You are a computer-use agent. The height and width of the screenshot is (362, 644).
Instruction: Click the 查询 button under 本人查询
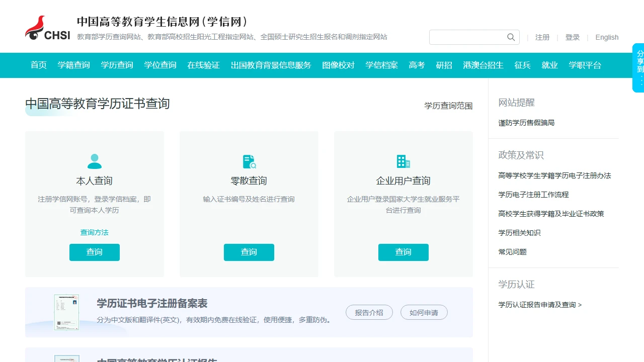coord(94,252)
